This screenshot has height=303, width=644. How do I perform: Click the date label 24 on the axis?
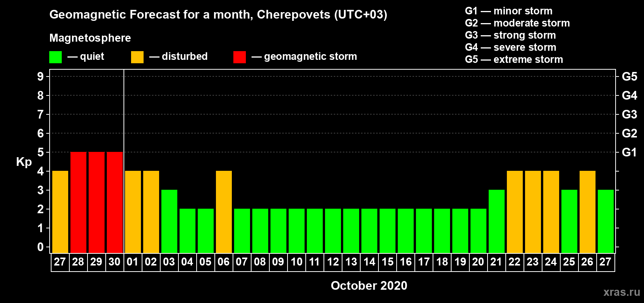click(551, 262)
